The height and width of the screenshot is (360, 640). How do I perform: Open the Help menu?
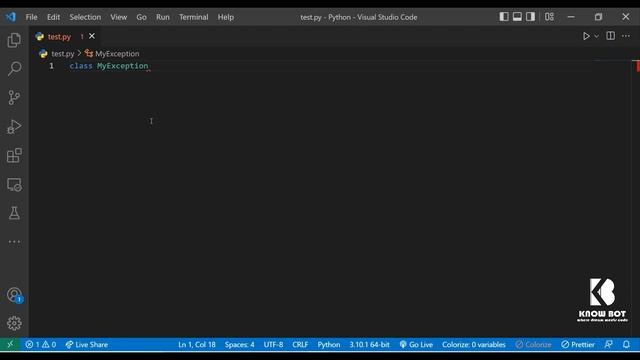[x=226, y=17]
